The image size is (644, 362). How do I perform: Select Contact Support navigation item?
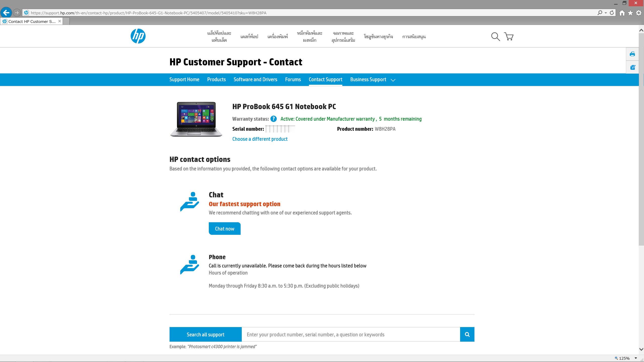[326, 79]
